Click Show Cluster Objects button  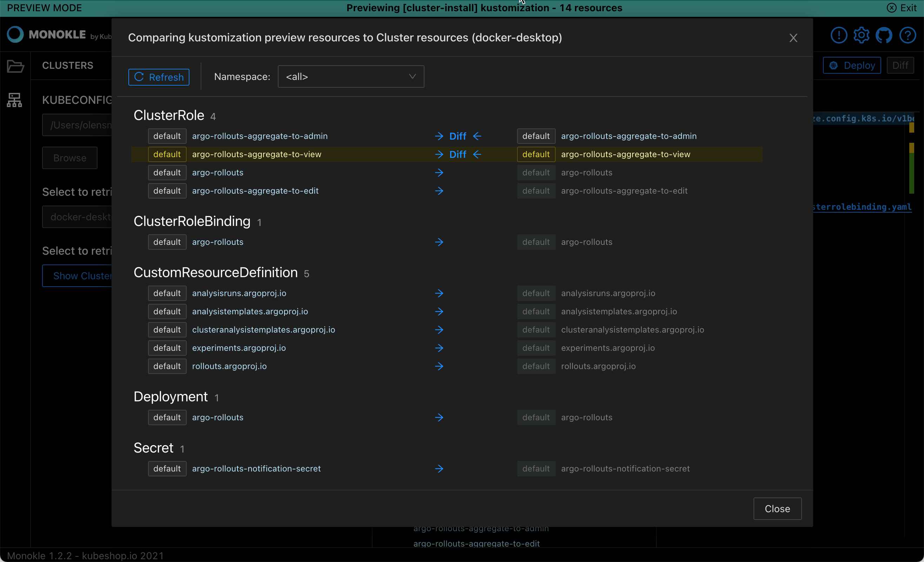77,276
